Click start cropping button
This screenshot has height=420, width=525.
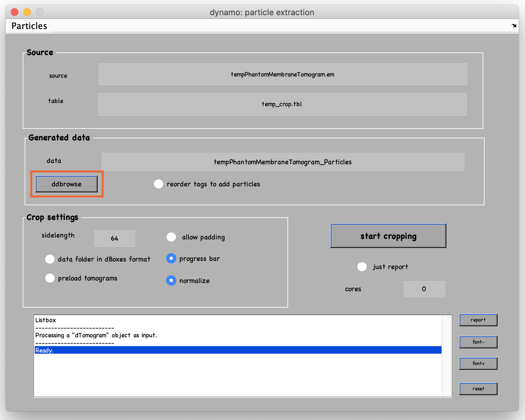tap(388, 236)
